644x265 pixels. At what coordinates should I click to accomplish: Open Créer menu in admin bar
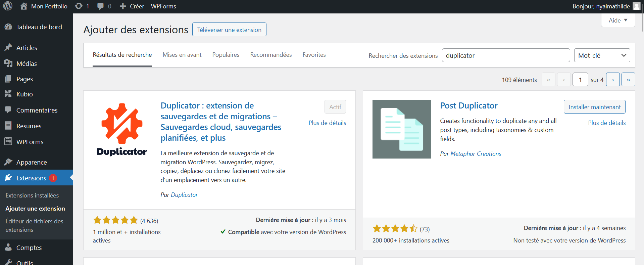(x=137, y=6)
